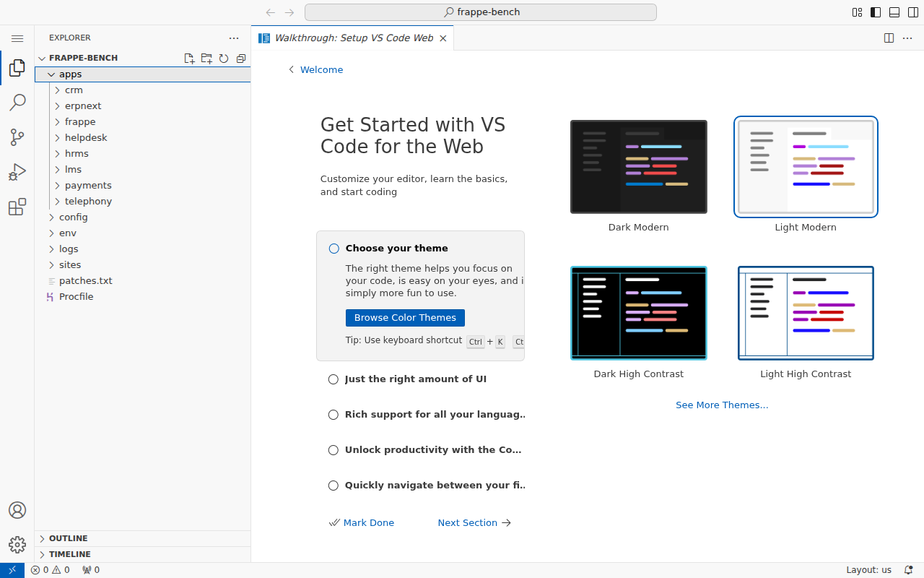Toggle the bottom panel
This screenshot has width=924, height=578.
894,12
